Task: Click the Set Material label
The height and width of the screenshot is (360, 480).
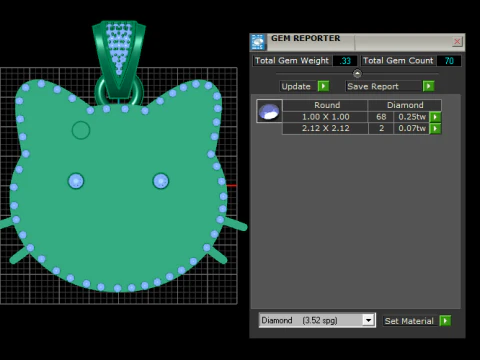Action: click(x=409, y=321)
